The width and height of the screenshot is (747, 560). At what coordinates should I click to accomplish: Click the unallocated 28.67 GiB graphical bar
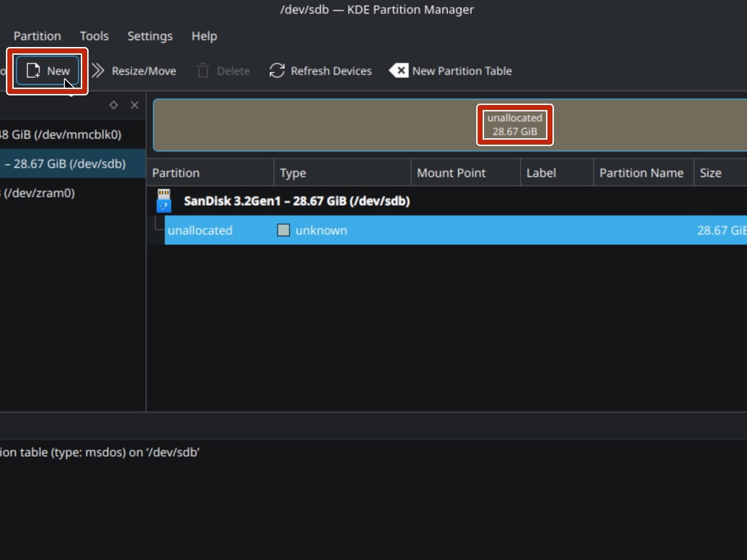point(515,125)
